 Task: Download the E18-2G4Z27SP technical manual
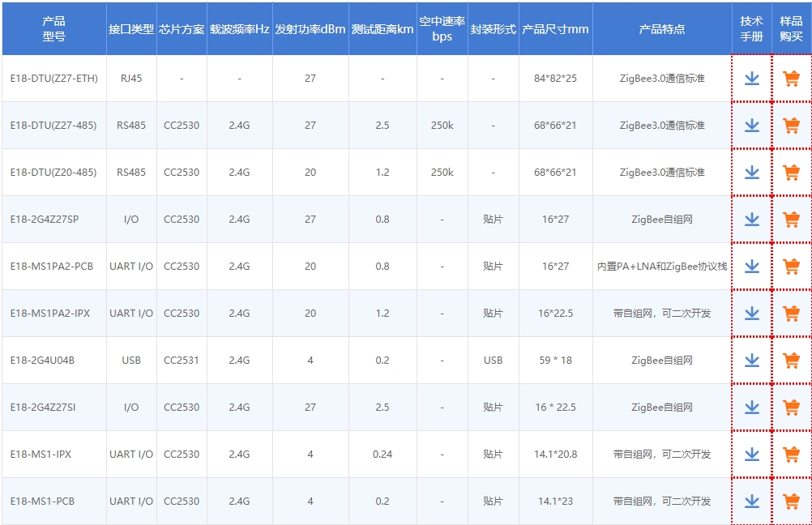click(x=751, y=219)
